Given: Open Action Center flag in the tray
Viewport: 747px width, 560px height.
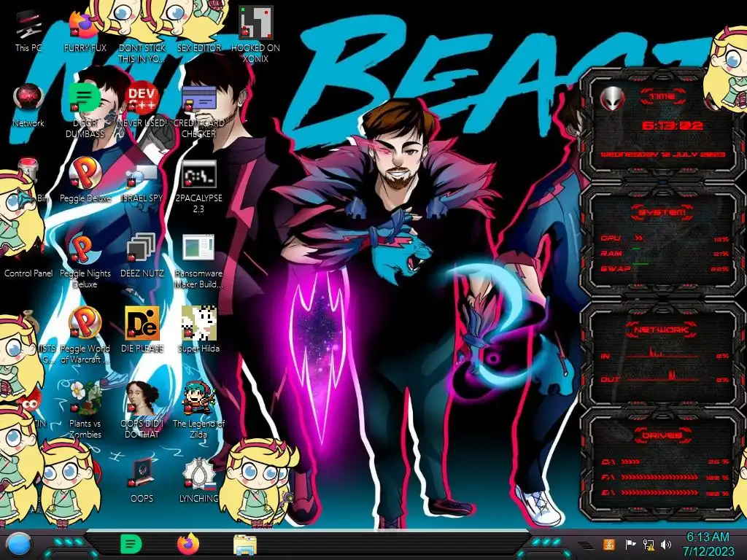Looking at the screenshot, I should point(630,544).
